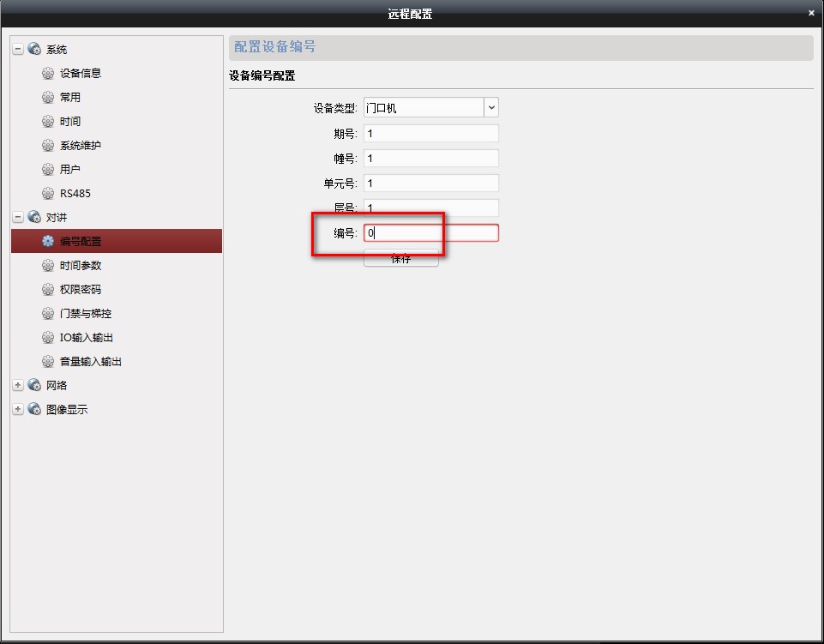824x644 pixels.
Task: Select 时间参数 in the sidebar
Action: click(x=81, y=266)
